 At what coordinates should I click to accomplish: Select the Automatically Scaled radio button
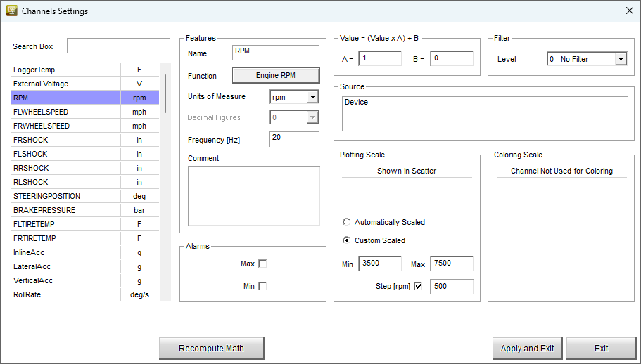click(346, 222)
